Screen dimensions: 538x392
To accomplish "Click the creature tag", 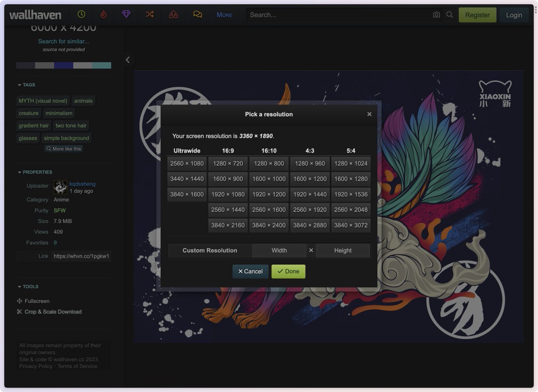I will 29,113.
